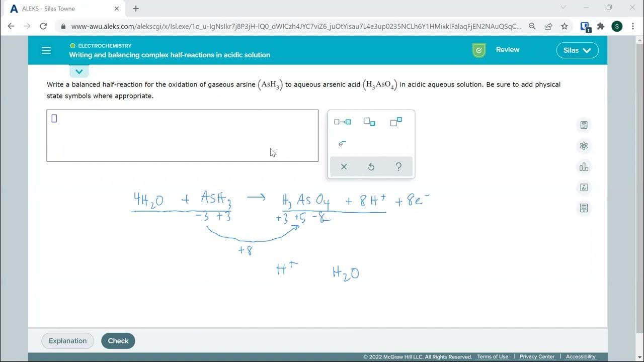Click the lesson title about half-reactions
Viewport: 644px width, 362px height.
170,55
